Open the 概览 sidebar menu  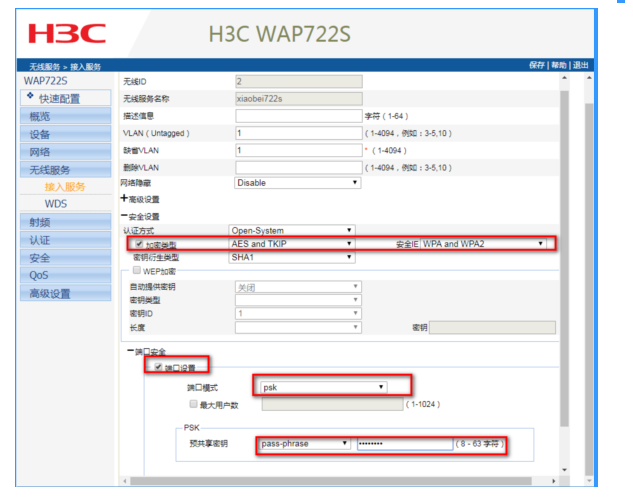click(x=66, y=116)
